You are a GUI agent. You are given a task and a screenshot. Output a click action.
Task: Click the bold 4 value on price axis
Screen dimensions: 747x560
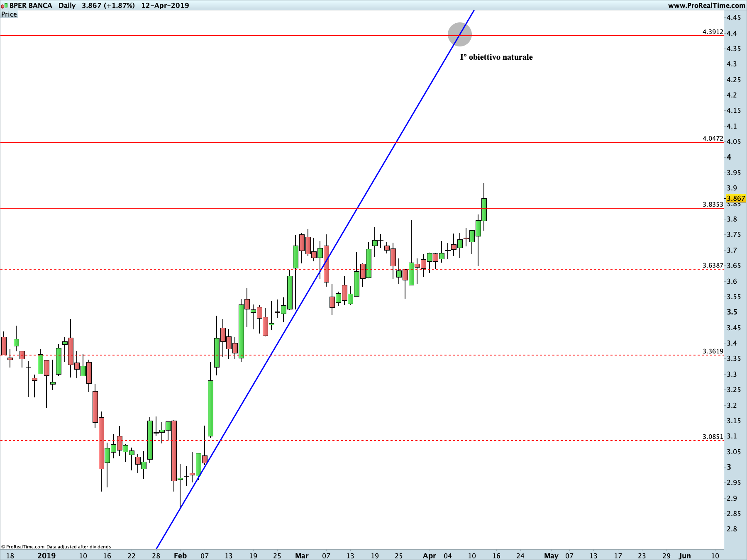coord(729,157)
